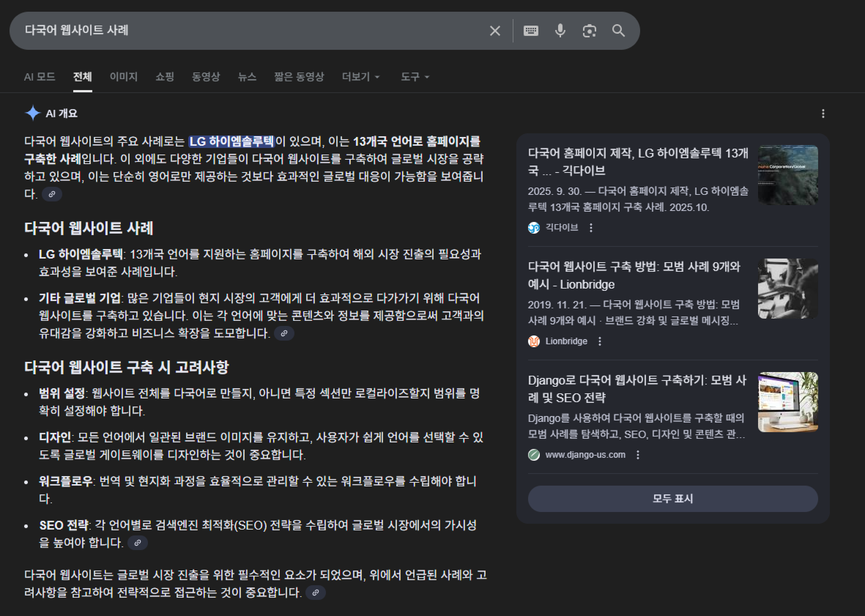The image size is (865, 616).
Task: Expand the 더보기 dropdown menu
Action: coord(361,77)
